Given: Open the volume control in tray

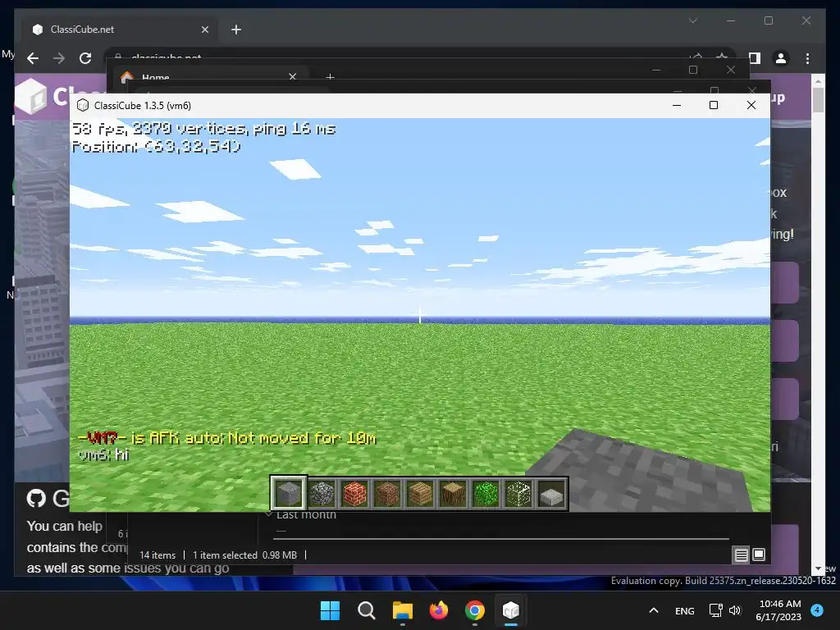Looking at the screenshot, I should 735,610.
